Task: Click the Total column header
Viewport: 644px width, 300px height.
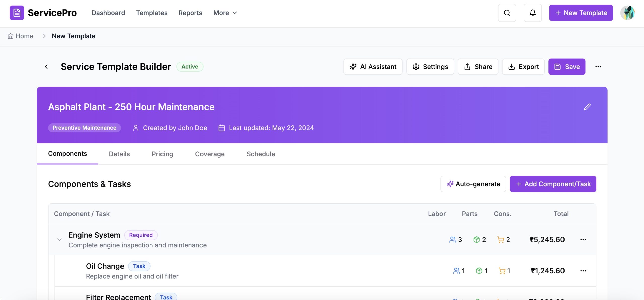Action: (x=561, y=214)
